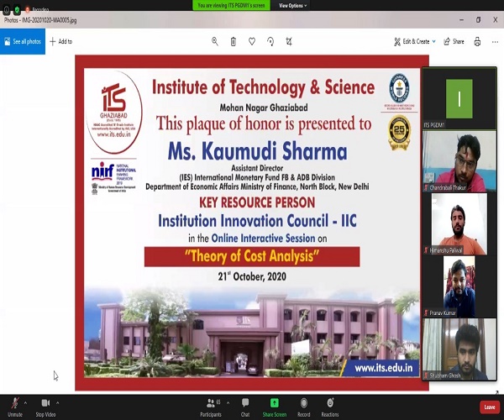Click the 25 years gold badge

(399, 133)
